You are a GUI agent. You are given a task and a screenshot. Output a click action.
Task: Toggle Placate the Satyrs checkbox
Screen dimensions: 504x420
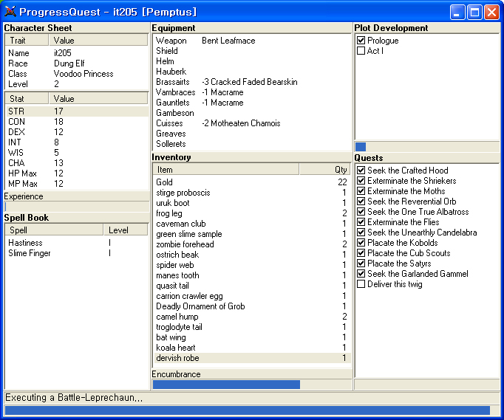pos(361,264)
